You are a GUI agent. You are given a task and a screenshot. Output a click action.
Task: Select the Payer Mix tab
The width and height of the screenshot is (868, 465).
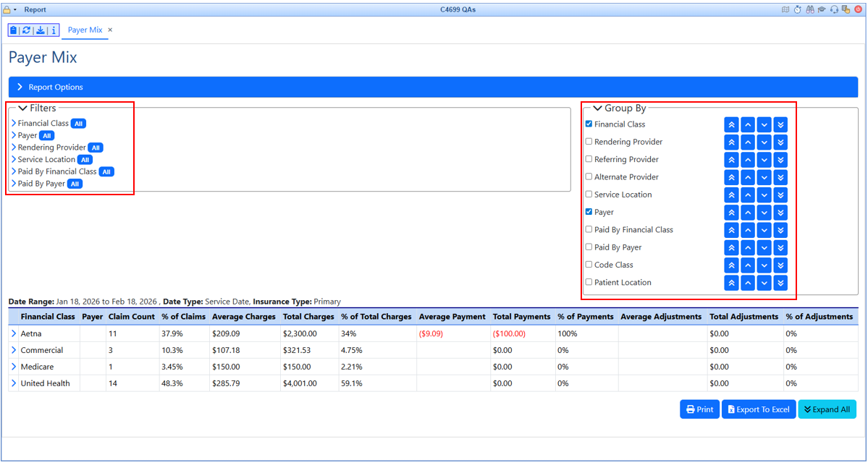[85, 30]
